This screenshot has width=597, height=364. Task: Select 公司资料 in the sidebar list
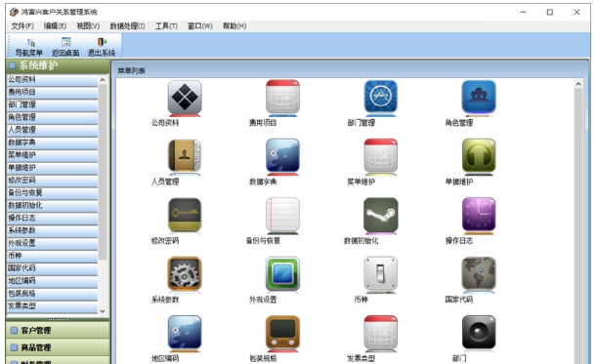coord(53,79)
